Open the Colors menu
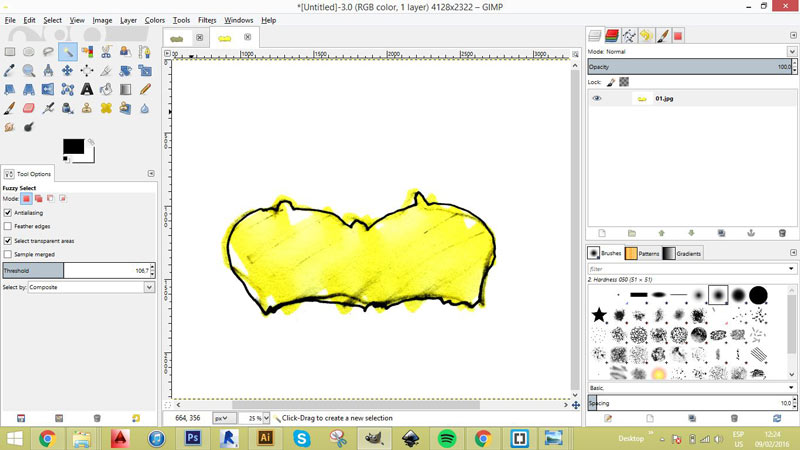Screen dimensions: 800x450 [155, 20]
